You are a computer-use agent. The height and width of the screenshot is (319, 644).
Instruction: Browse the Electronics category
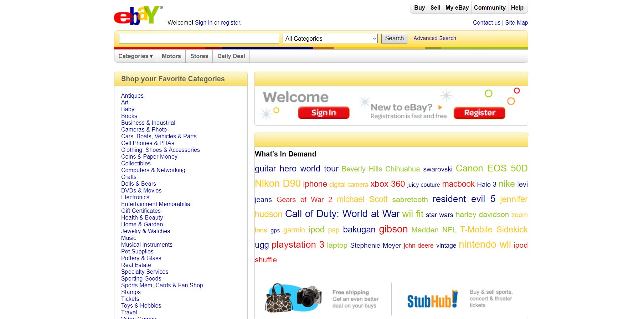click(135, 197)
